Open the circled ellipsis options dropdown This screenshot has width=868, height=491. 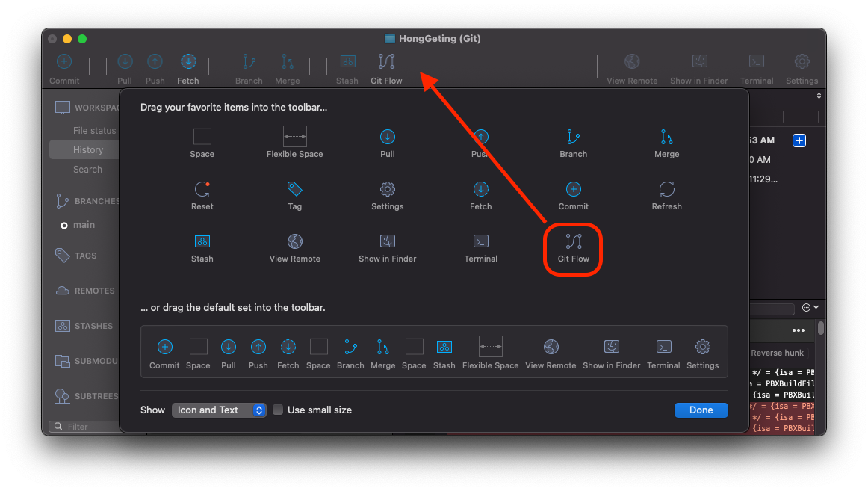810,307
